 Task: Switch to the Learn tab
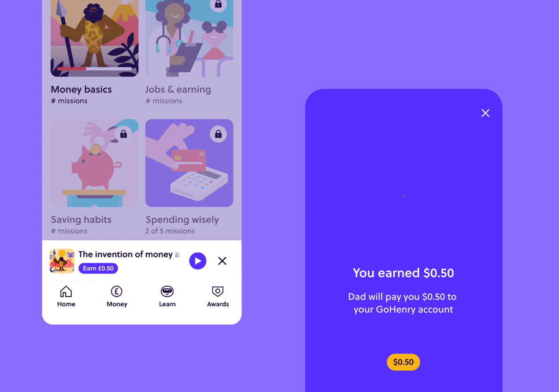167,297
